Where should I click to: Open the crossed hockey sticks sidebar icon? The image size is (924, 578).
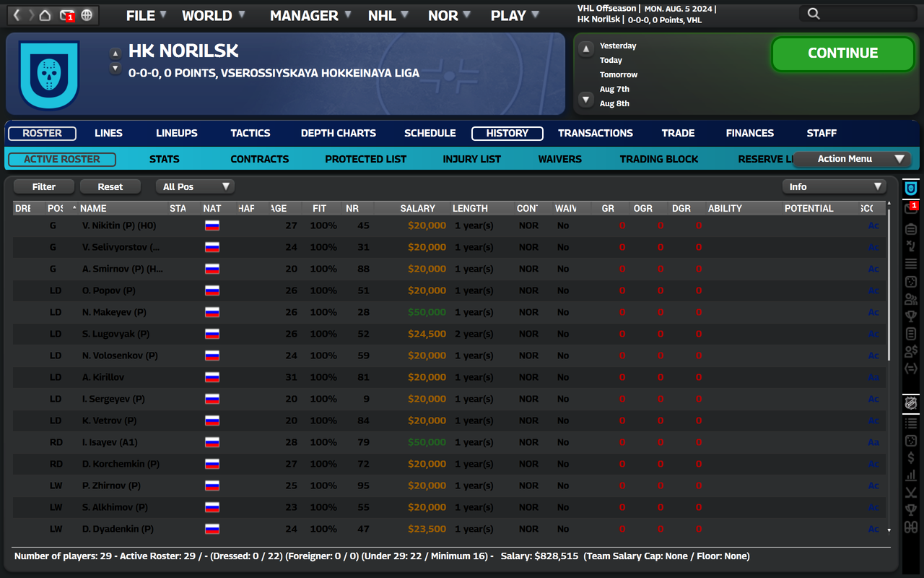(x=911, y=493)
